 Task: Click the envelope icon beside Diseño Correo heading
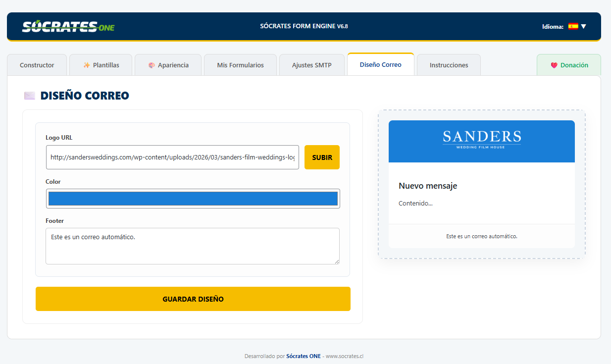pyautogui.click(x=30, y=96)
